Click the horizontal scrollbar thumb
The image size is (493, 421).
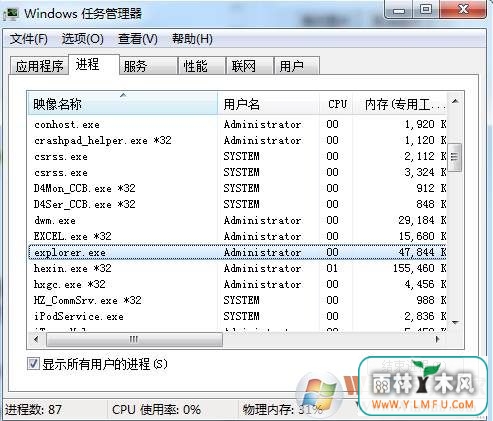[x=134, y=340]
